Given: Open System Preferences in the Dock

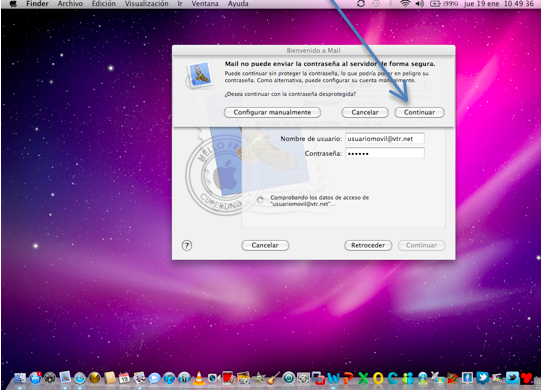Looking at the screenshot, I should pos(303,378).
